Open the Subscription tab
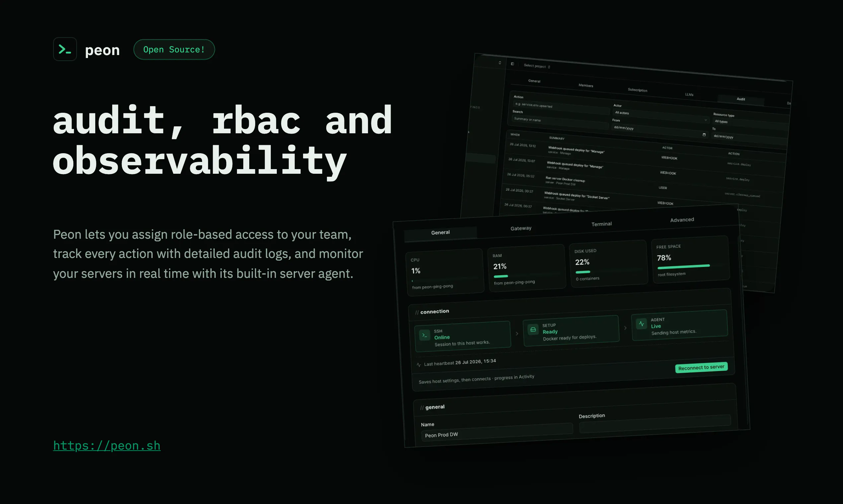 (x=637, y=90)
